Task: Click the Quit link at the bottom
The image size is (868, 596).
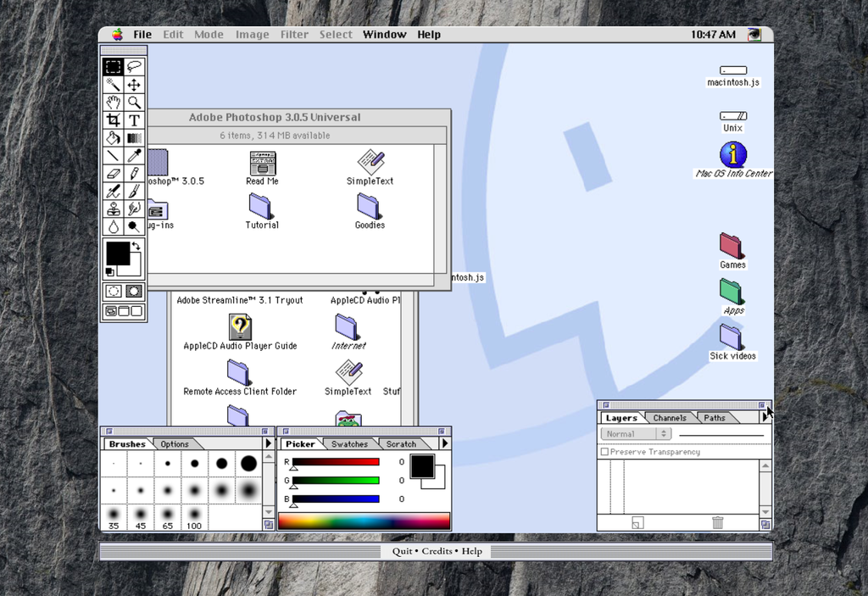Action: [402, 551]
